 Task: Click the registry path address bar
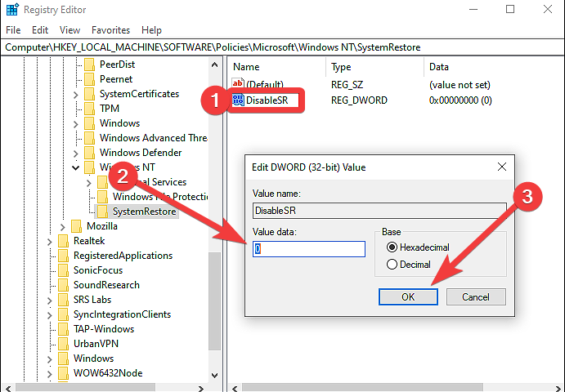click(x=282, y=47)
